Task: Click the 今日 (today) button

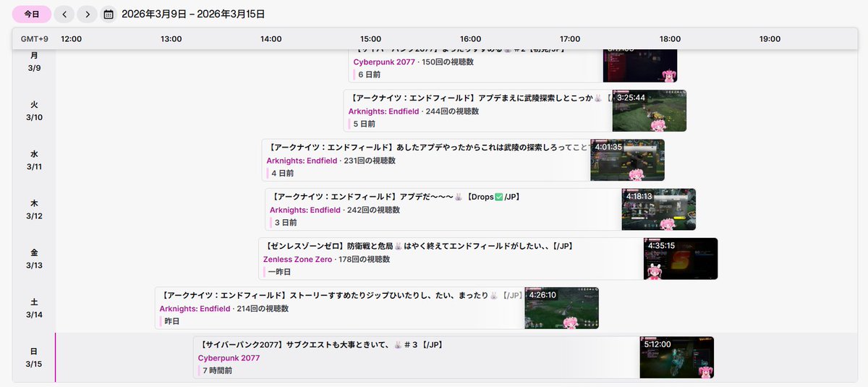Action: point(32,14)
